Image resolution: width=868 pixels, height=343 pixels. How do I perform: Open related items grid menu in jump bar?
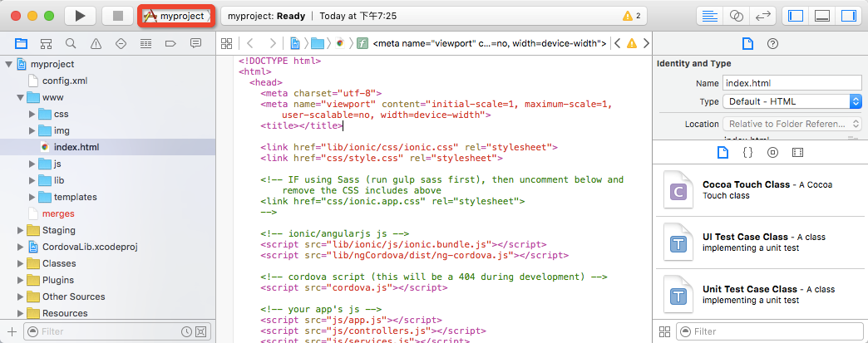(226, 43)
